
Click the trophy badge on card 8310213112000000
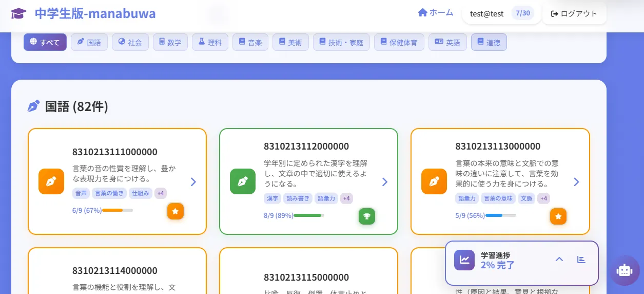[367, 216]
